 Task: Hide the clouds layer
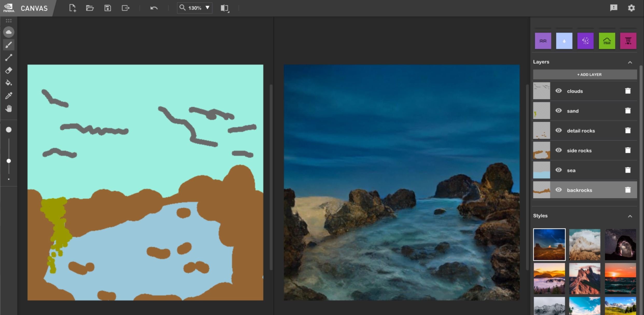pyautogui.click(x=558, y=91)
